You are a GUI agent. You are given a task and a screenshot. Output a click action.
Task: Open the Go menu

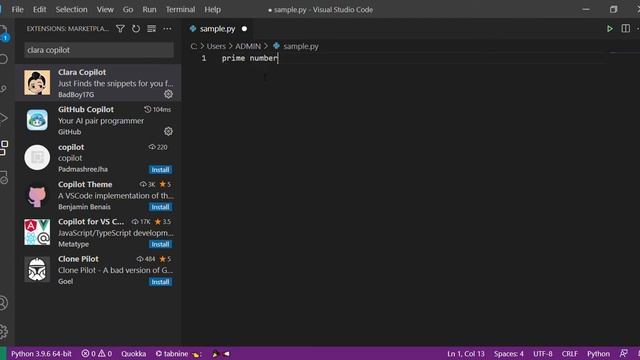(x=128, y=9)
